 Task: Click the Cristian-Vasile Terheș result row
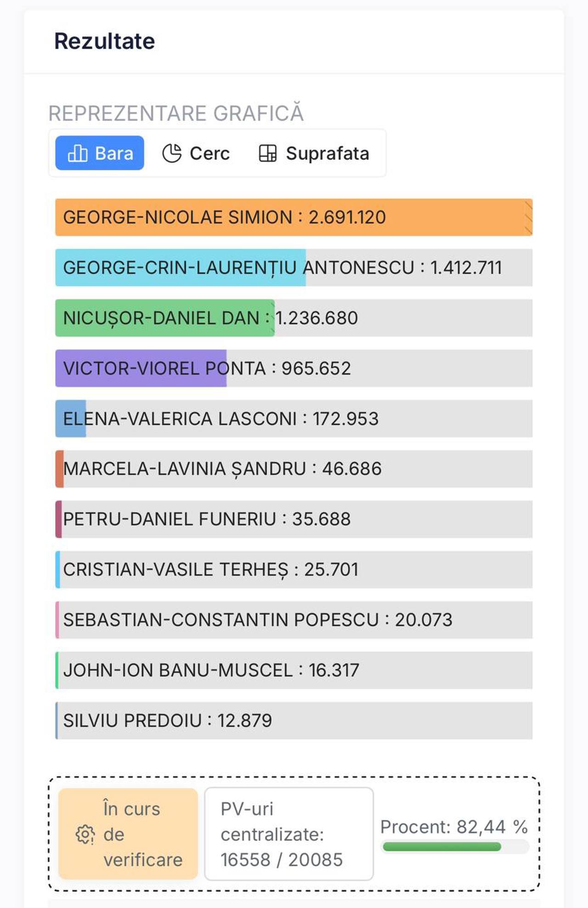click(294, 569)
